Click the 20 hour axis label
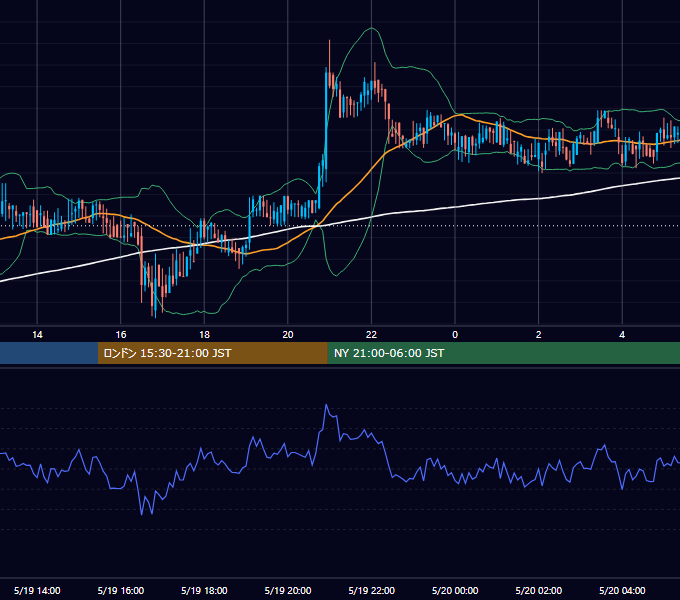 pyautogui.click(x=288, y=335)
